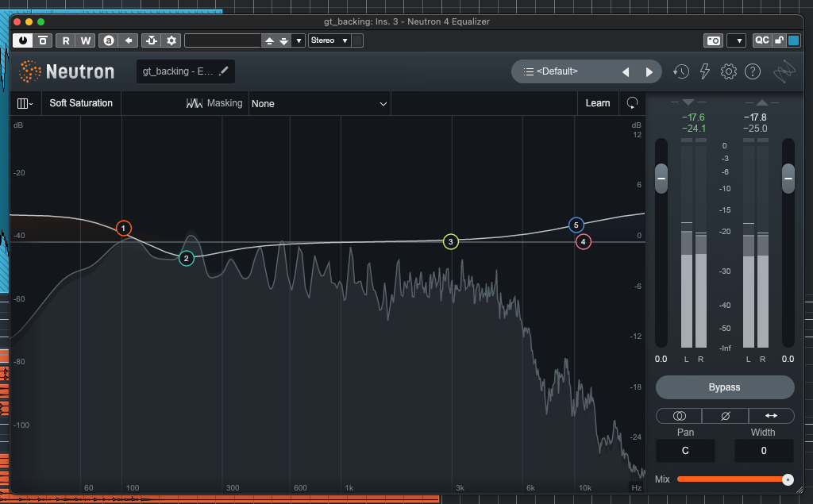Click the empty preset name field
Image resolution: width=813 pixels, height=504 pixels.
(222, 40)
